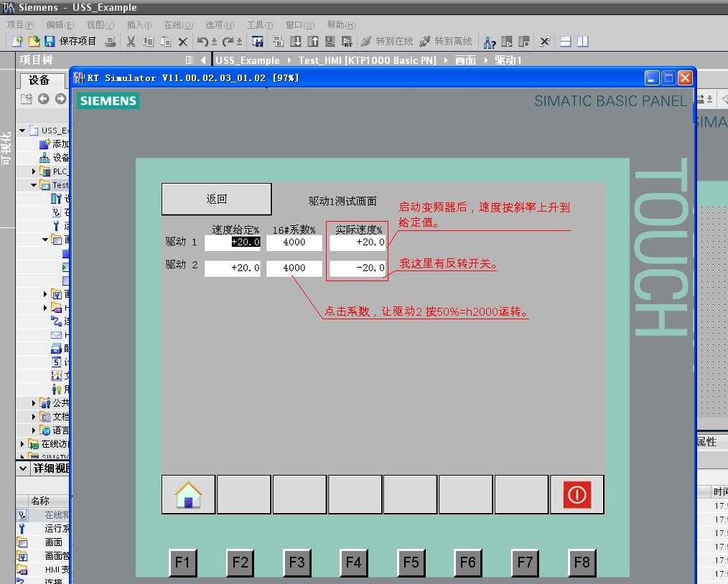Click 驱动 2 实际速度% field showing -20.0
The image size is (728, 584).
[x=358, y=268]
